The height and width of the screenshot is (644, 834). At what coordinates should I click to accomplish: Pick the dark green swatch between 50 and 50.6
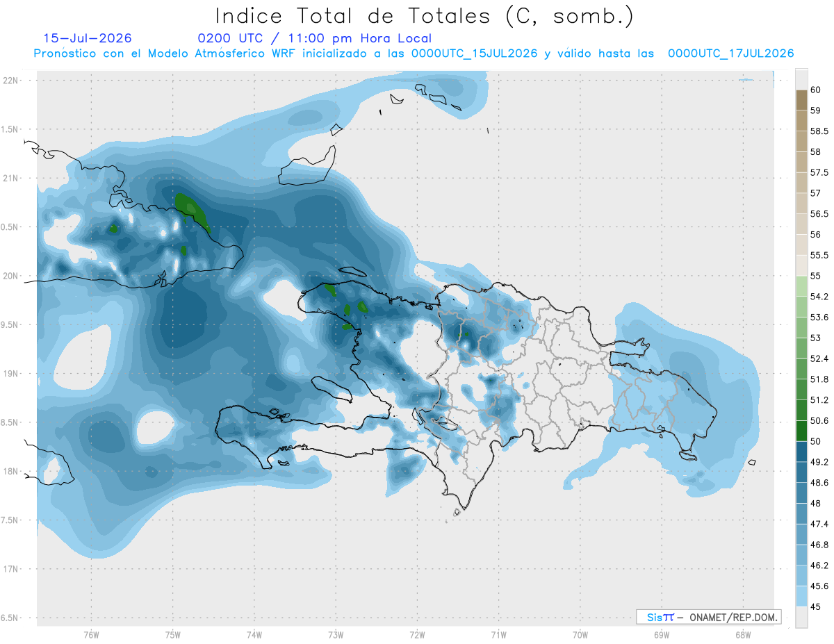(801, 431)
